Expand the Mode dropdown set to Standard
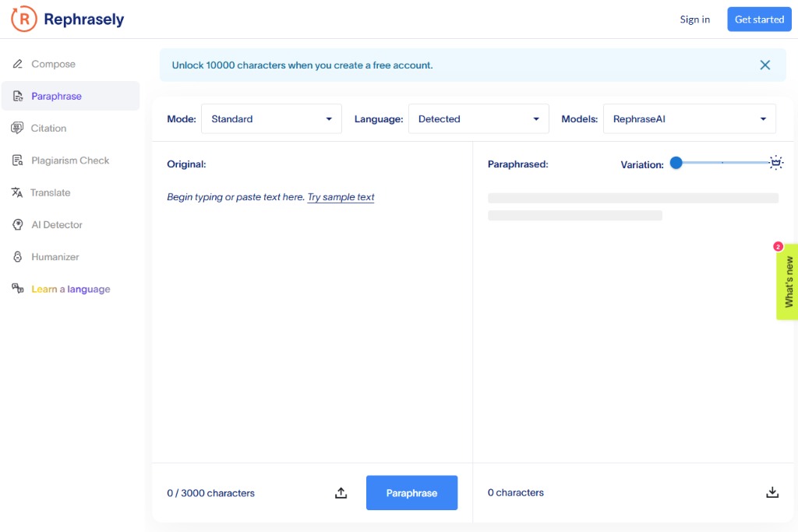The image size is (798, 532). (x=271, y=119)
